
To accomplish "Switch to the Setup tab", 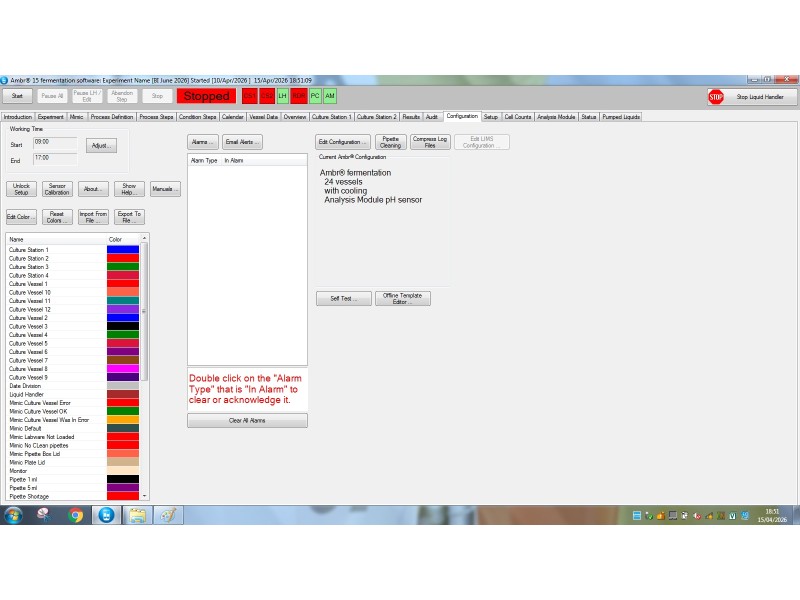I will pyautogui.click(x=490, y=117).
